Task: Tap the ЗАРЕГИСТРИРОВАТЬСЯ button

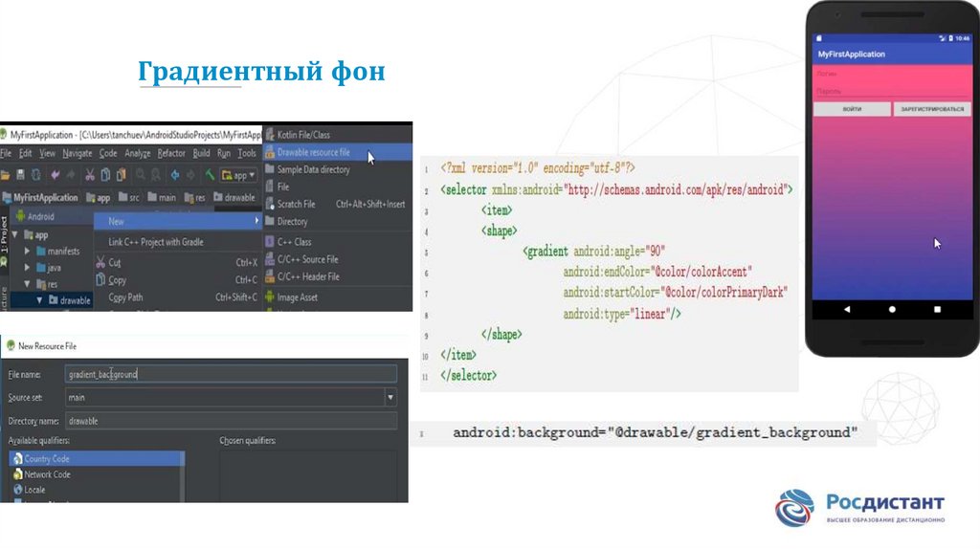Action: pos(931,109)
